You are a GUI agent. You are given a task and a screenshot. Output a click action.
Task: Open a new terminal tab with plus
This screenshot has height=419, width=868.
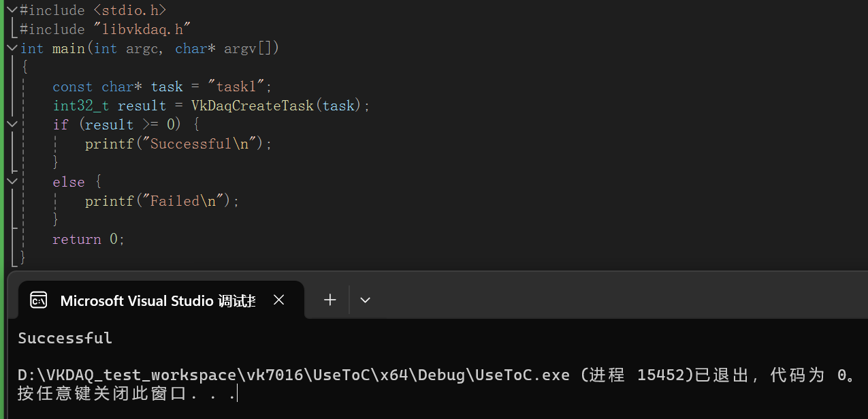[x=330, y=300]
